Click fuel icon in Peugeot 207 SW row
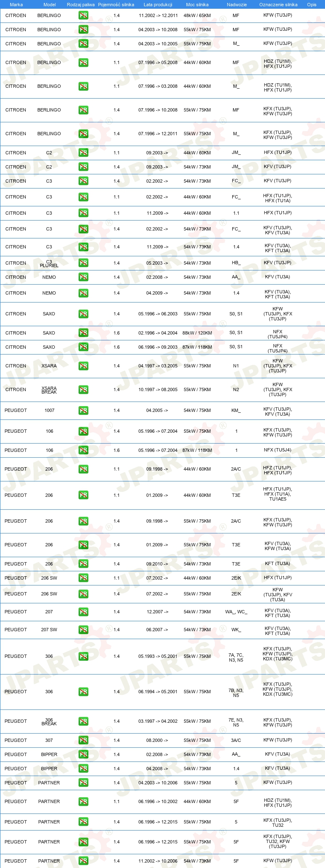325x868 pixels. click(x=84, y=630)
